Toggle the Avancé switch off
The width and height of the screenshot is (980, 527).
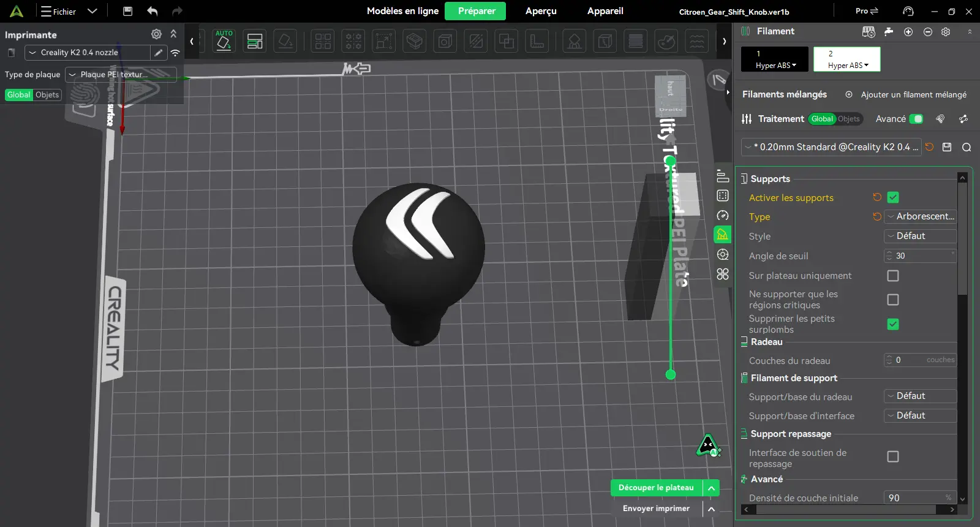coord(916,119)
